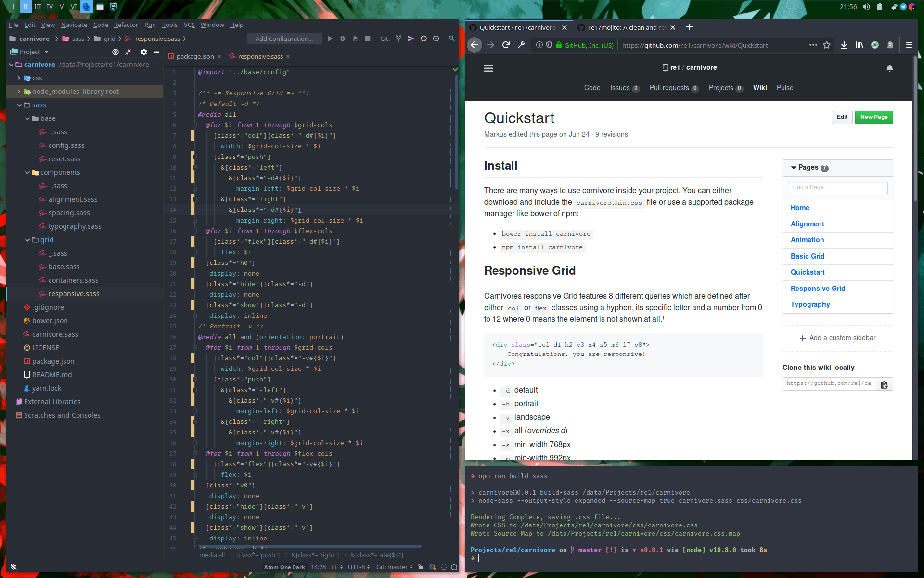Collapse the grid folder arrow
The width and height of the screenshot is (924, 578).
tap(27, 240)
